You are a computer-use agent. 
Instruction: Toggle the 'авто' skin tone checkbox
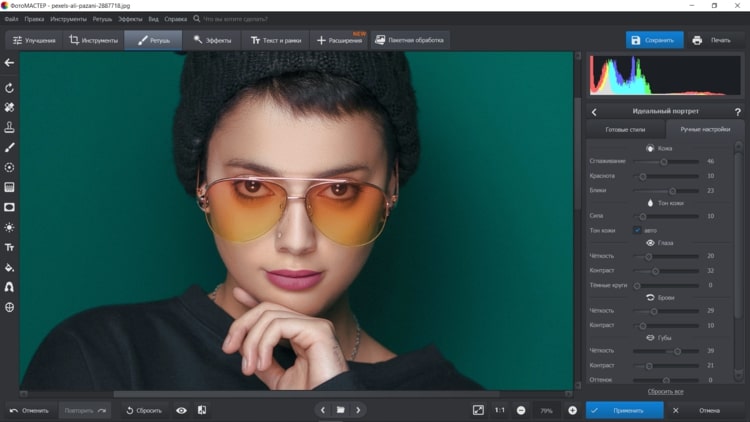[637, 230]
